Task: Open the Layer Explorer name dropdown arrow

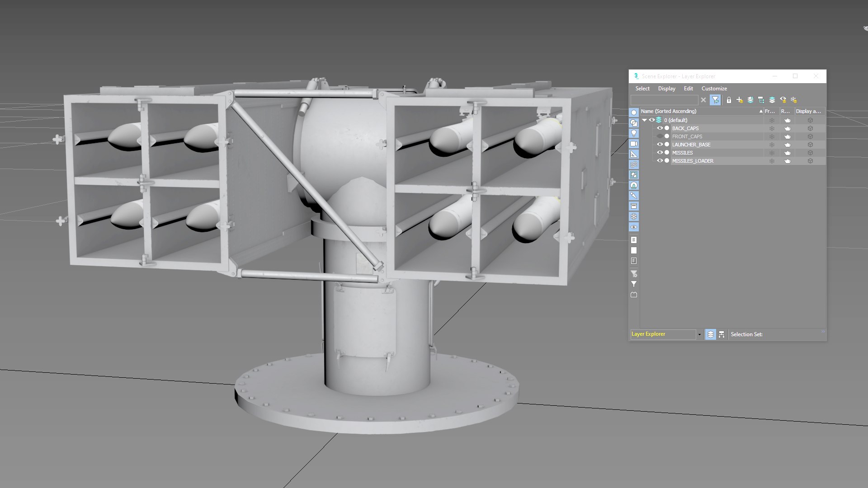Action: (699, 334)
